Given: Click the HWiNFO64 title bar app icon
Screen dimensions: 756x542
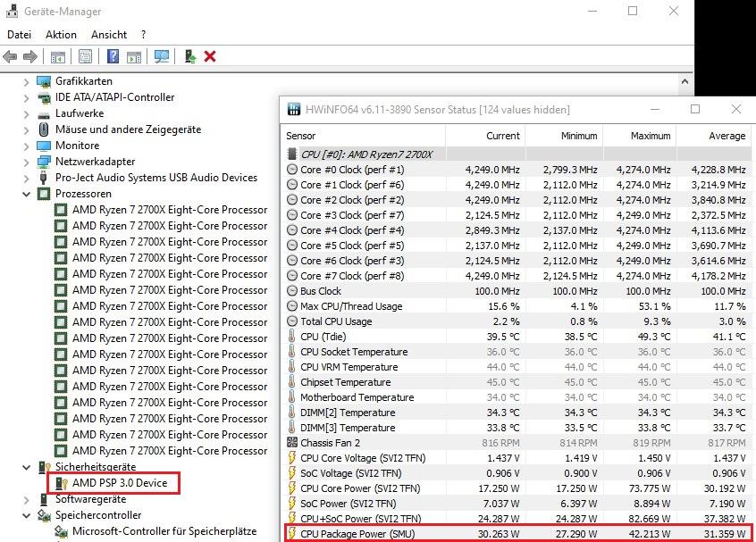Looking at the screenshot, I should [294, 109].
